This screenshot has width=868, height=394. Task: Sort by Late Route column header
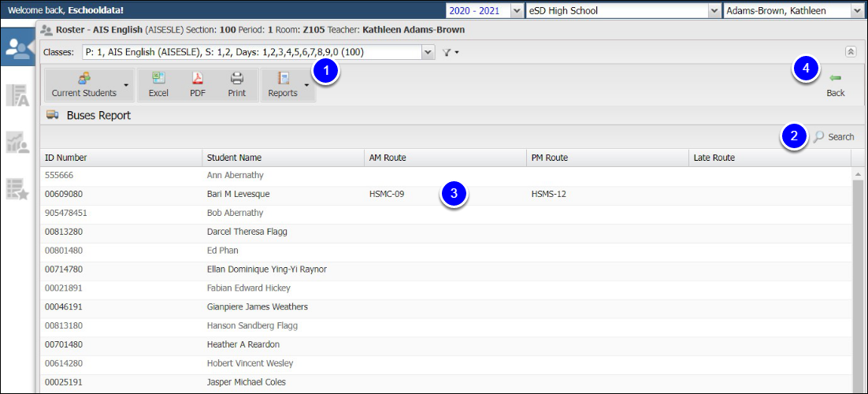pyautogui.click(x=770, y=158)
